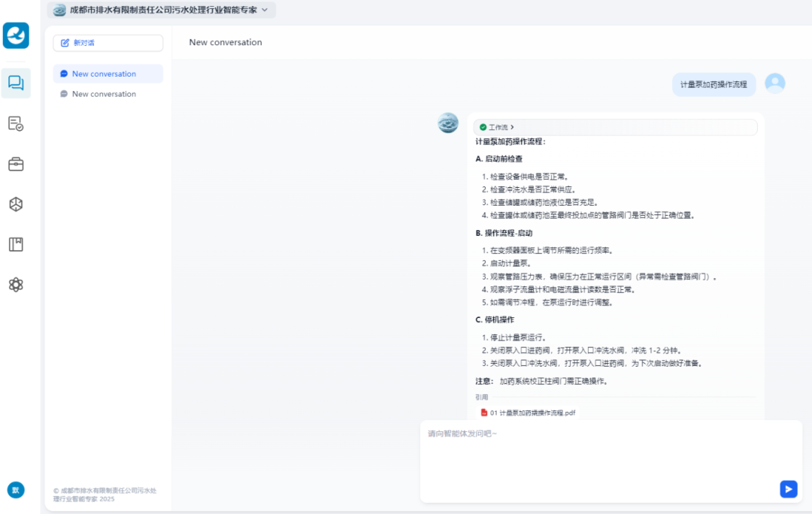
Task: Open the atom-shaped sidebar icon
Action: pyautogui.click(x=16, y=284)
